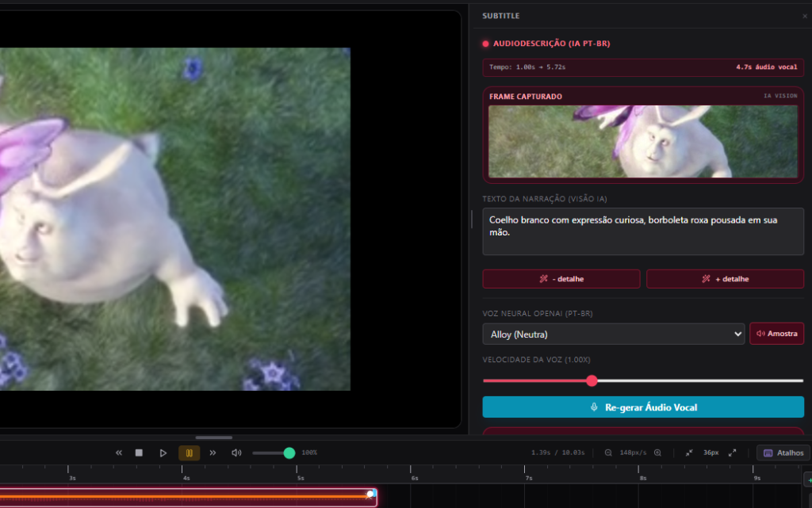812x508 pixels.
Task: Zoom in the timeline with plus magnifier
Action: (657, 453)
